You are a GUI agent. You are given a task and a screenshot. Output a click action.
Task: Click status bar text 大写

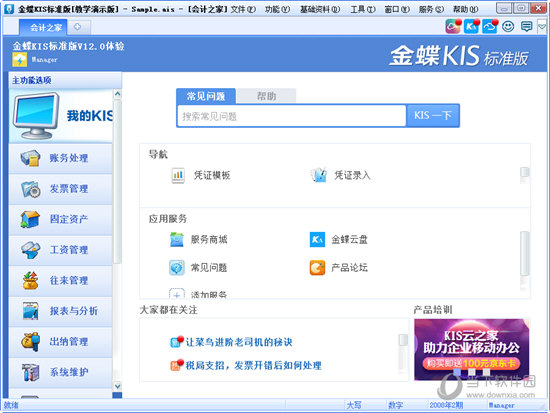click(x=354, y=405)
